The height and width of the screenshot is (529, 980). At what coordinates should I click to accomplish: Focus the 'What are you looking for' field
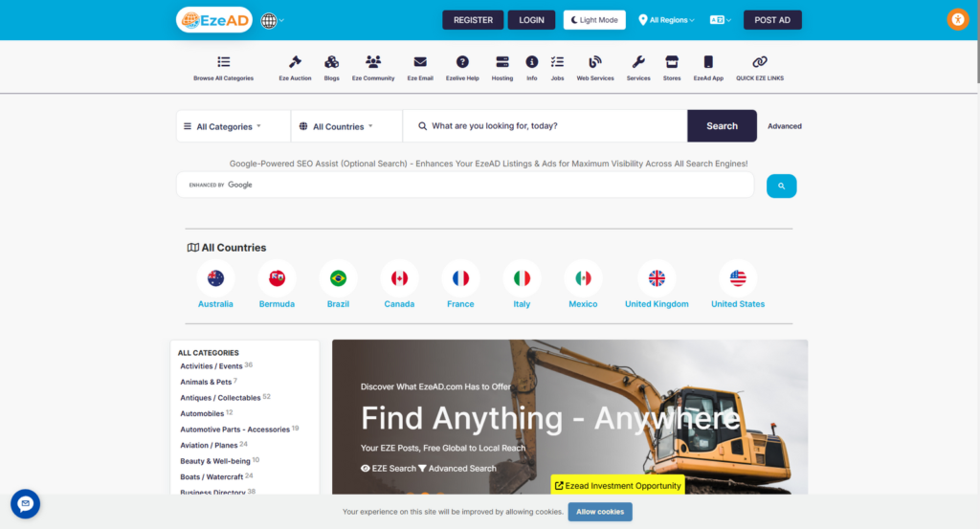click(x=545, y=126)
